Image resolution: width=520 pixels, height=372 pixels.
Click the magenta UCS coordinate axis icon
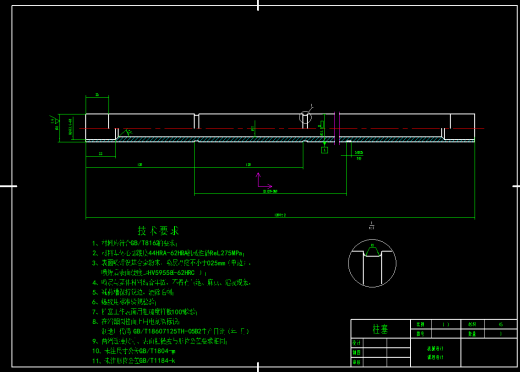pyautogui.click(x=264, y=181)
